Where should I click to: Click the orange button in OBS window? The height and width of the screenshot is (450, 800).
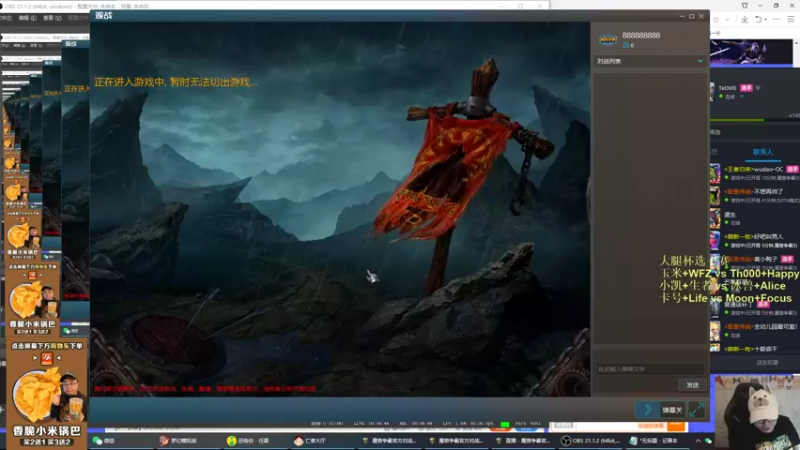[676, 425]
